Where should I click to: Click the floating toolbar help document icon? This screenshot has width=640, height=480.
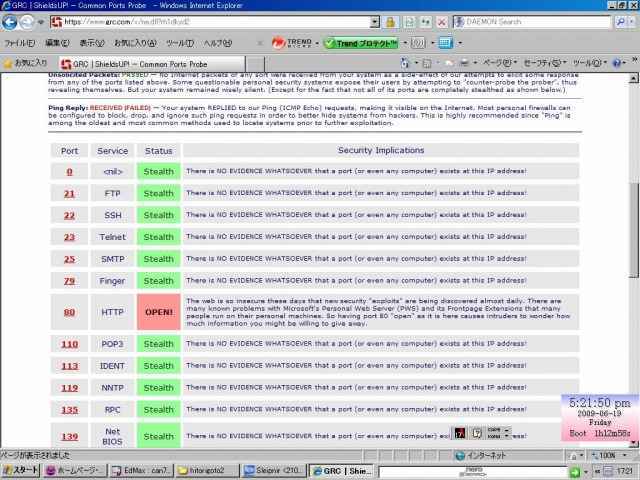click(477, 433)
